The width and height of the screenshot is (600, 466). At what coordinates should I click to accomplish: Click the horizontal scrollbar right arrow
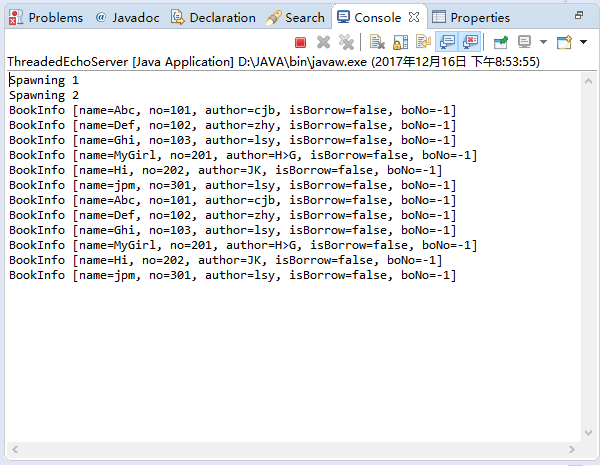click(572, 449)
